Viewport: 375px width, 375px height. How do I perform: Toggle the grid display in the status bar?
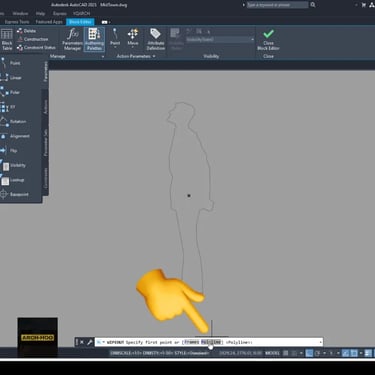click(286, 353)
